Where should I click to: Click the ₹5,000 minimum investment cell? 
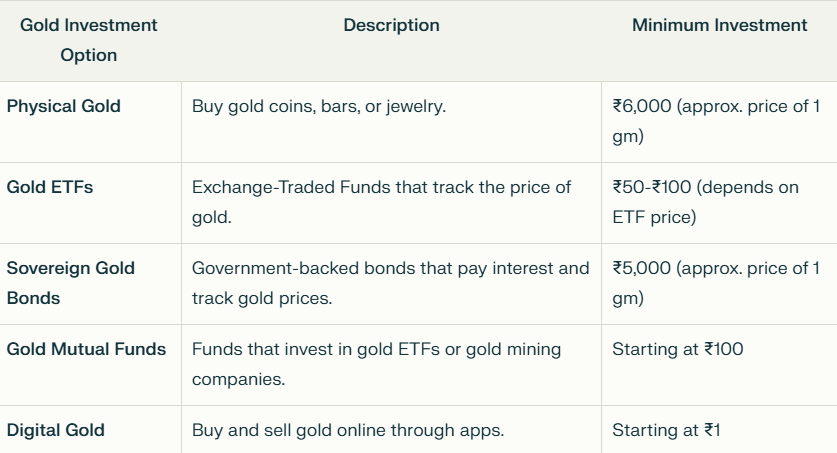click(x=716, y=283)
